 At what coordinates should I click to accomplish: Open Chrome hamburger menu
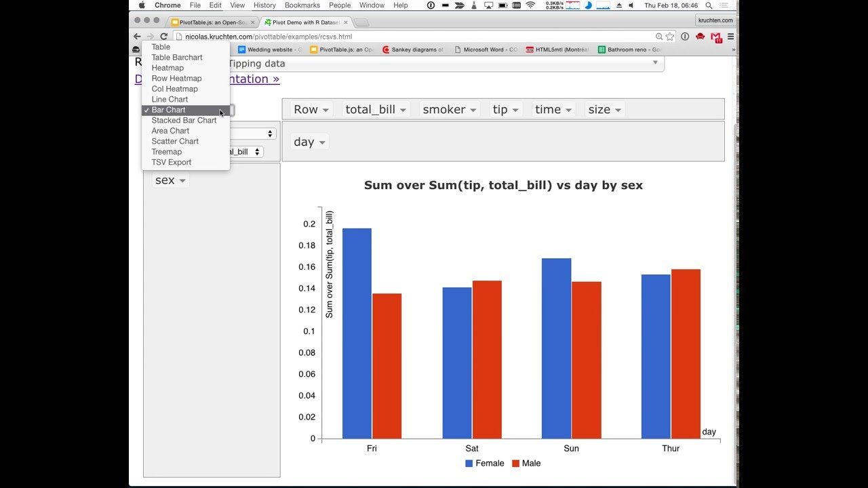coord(730,37)
